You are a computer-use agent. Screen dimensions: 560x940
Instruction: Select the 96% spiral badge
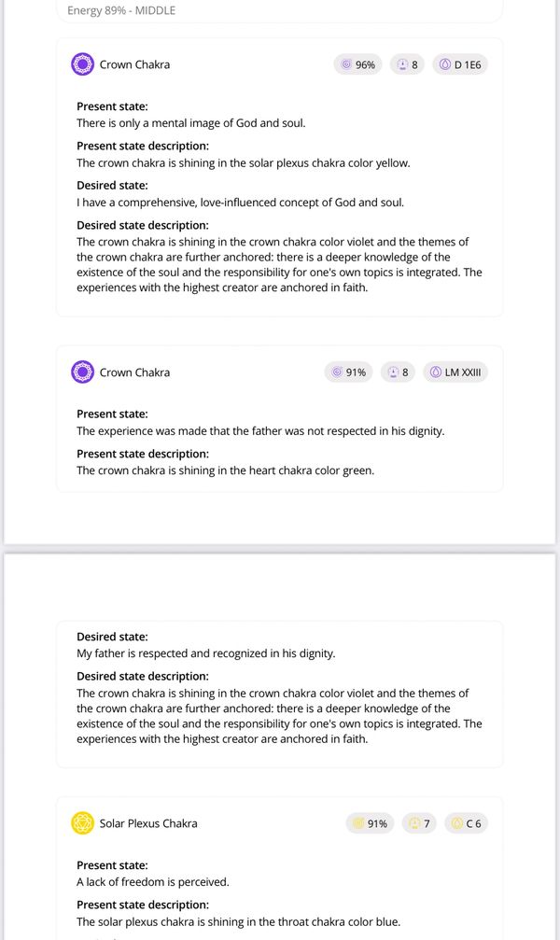(x=358, y=64)
